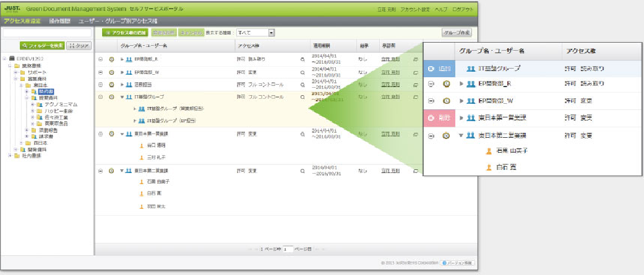
Task: Click the clock icon in EP開発部_R row
Action: 111,59
